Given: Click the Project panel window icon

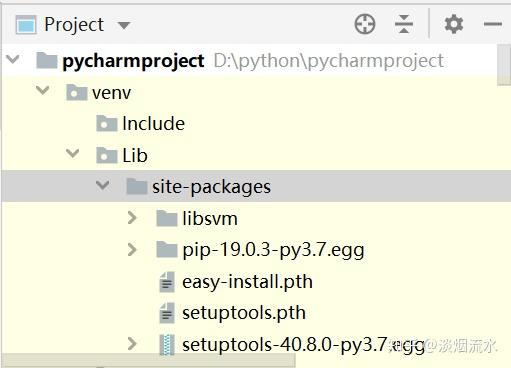Looking at the screenshot, I should click(26, 25).
